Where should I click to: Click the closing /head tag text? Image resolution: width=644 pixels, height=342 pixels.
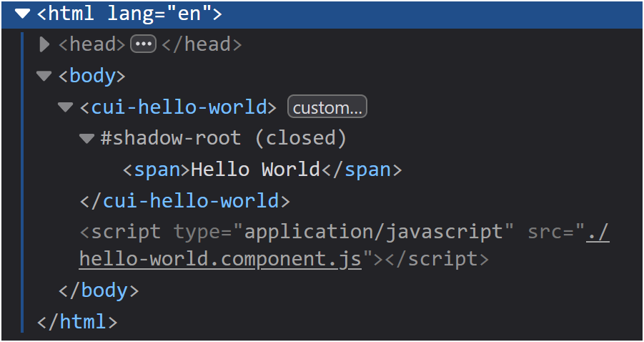(x=202, y=44)
